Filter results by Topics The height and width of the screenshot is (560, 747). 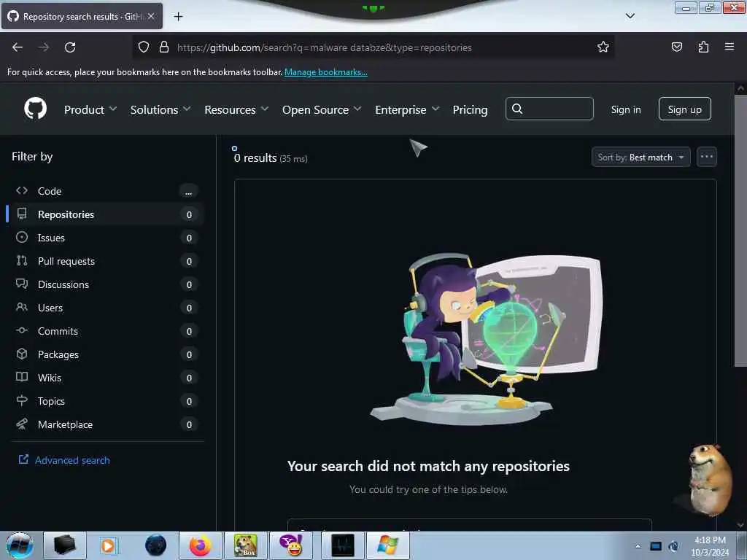(x=107, y=401)
